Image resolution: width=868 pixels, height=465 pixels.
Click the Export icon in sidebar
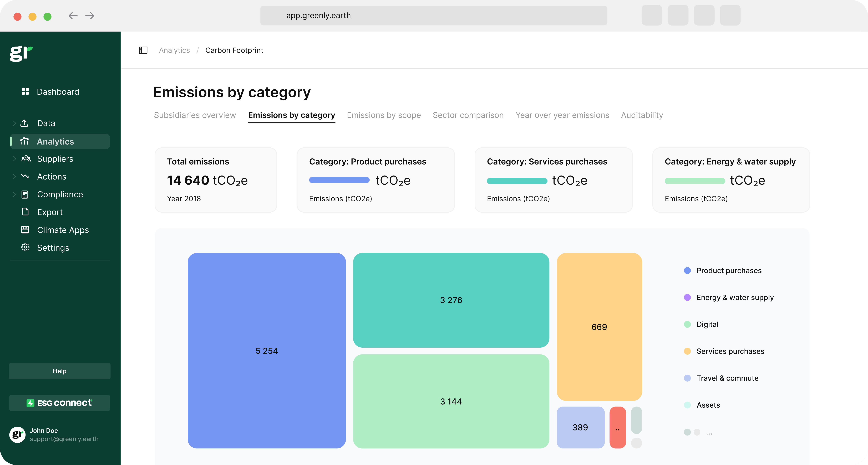point(25,212)
